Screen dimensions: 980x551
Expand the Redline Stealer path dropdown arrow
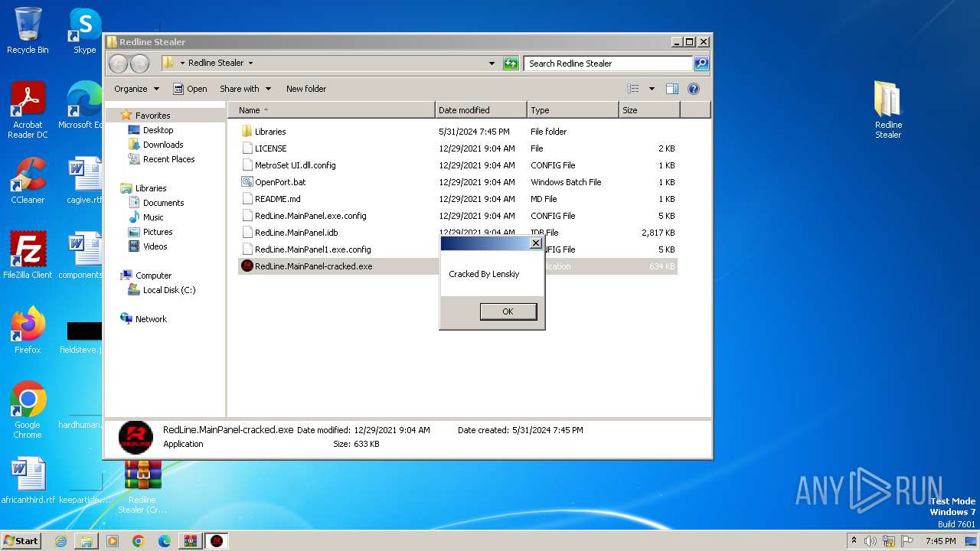pos(250,64)
